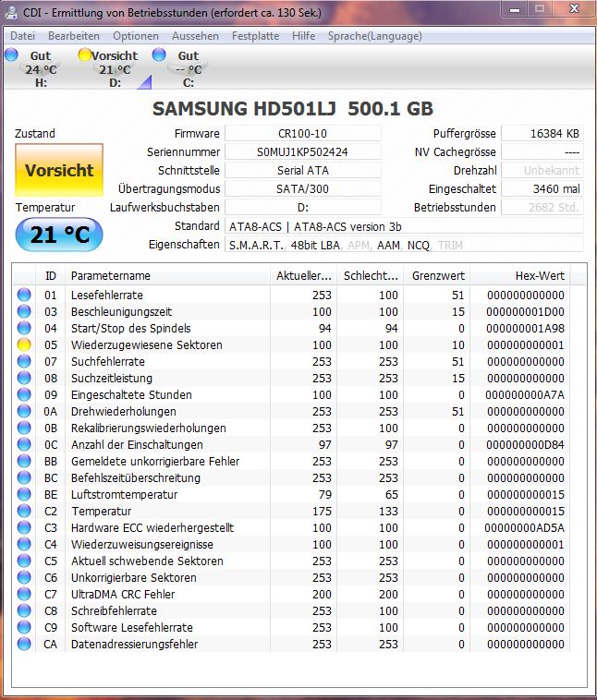Image resolution: width=597 pixels, height=700 pixels.
Task: Click the Puffergrösse value 16384 KB
Action: 542,134
